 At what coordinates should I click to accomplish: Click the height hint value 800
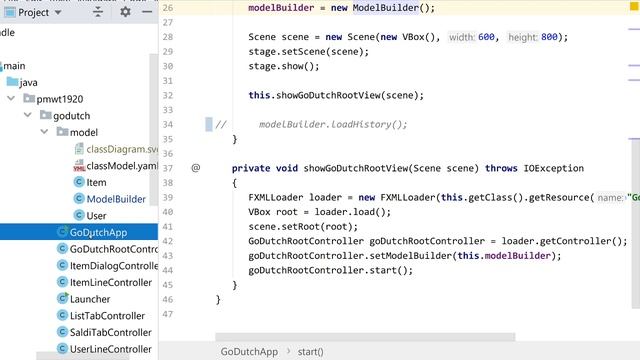pyautogui.click(x=549, y=37)
